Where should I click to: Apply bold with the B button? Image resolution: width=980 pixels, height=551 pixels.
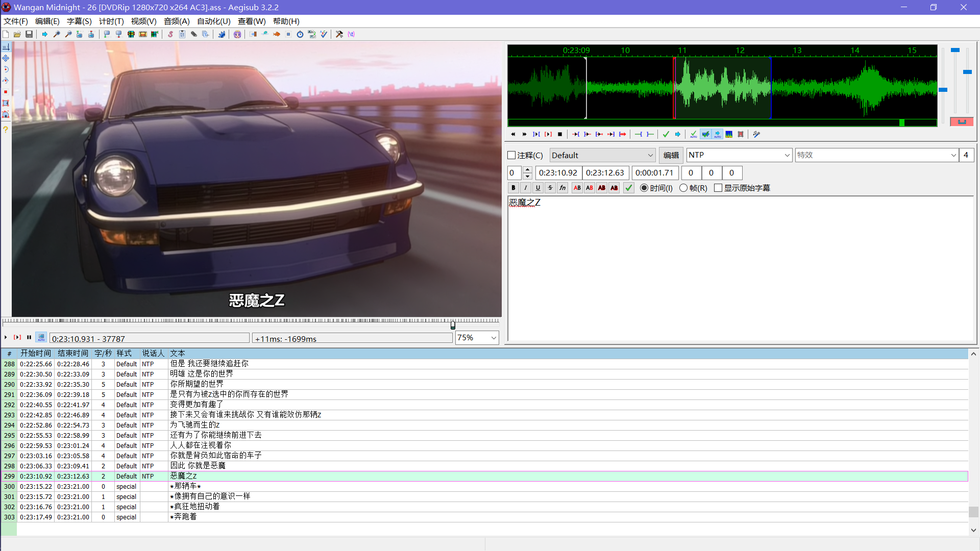tap(513, 188)
